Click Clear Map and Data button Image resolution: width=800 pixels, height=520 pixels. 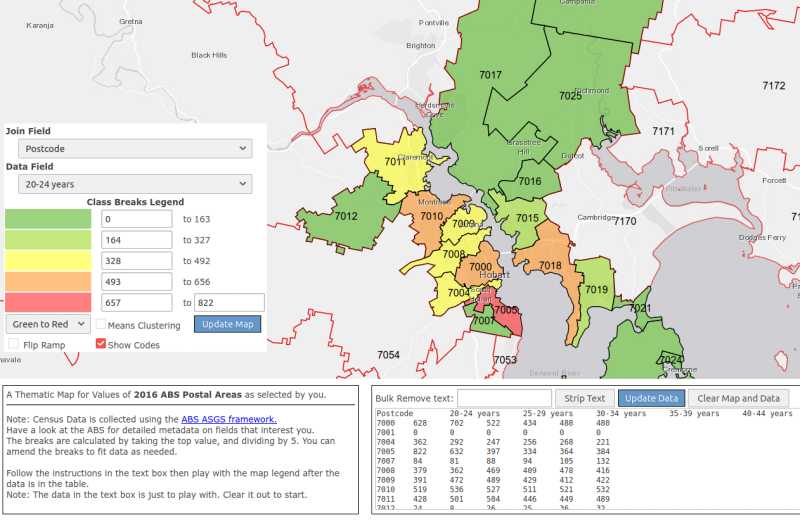[739, 398]
